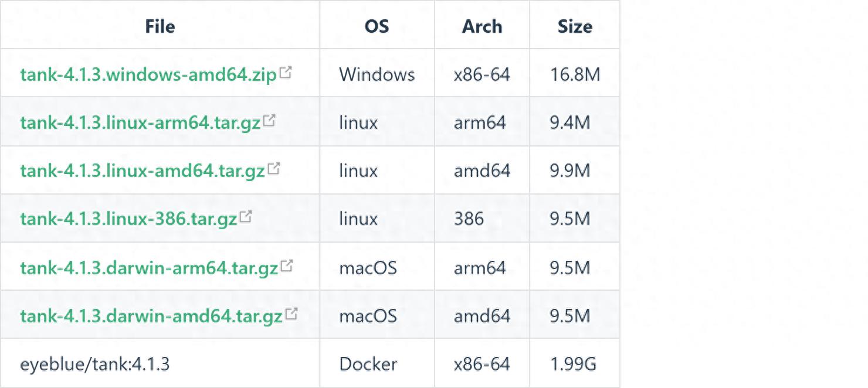Click the OS column header
This screenshot has height=388, width=868.
pyautogui.click(x=377, y=26)
